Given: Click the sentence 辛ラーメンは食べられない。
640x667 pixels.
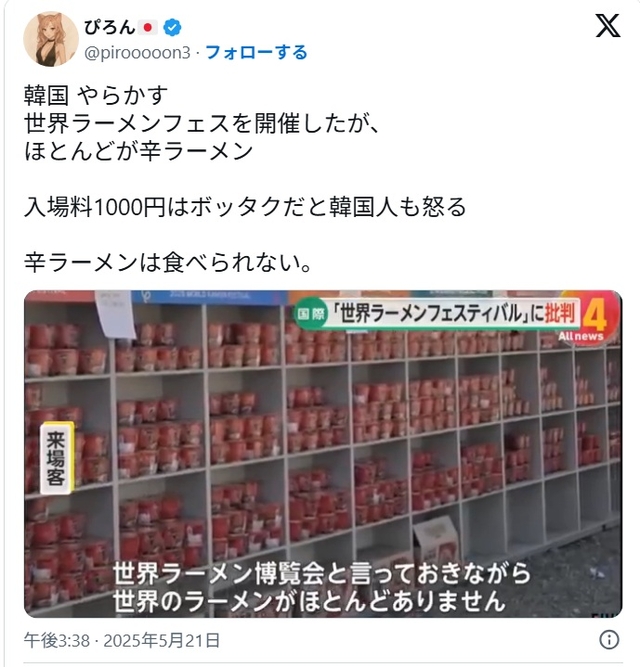Looking at the screenshot, I should (168, 262).
